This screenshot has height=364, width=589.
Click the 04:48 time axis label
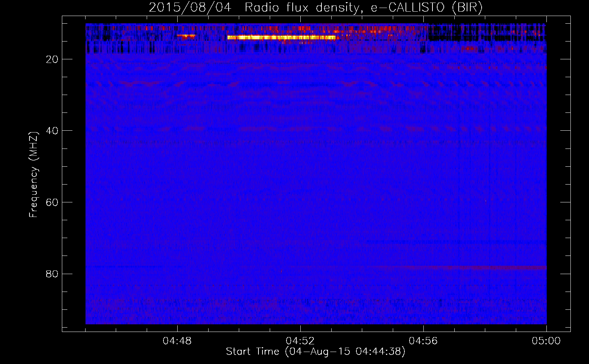coord(177,341)
